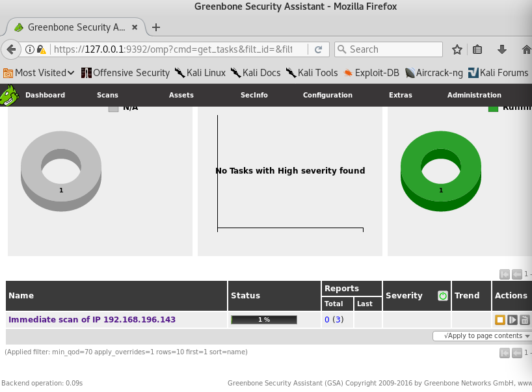Sort by Last report column

tap(365, 304)
